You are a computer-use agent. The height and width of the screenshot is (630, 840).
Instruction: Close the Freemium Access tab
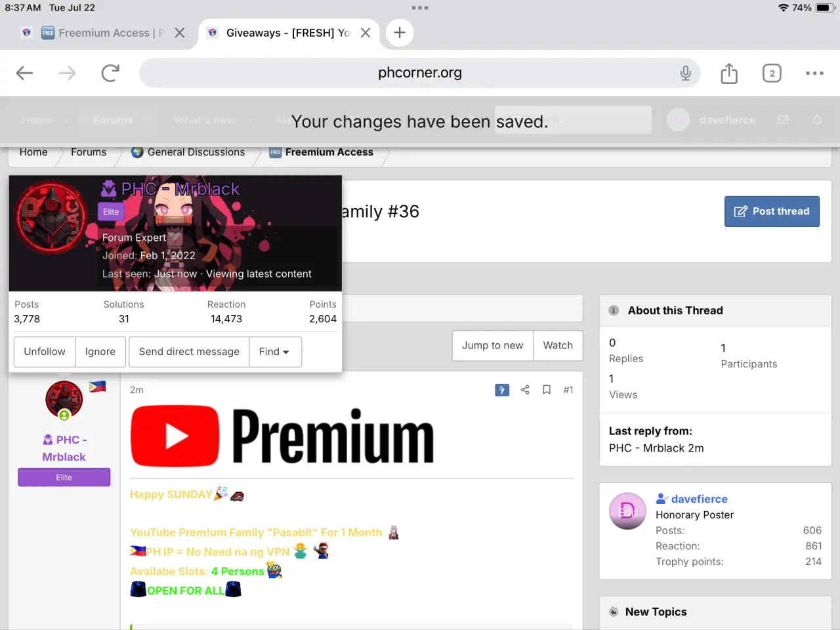[x=180, y=33]
